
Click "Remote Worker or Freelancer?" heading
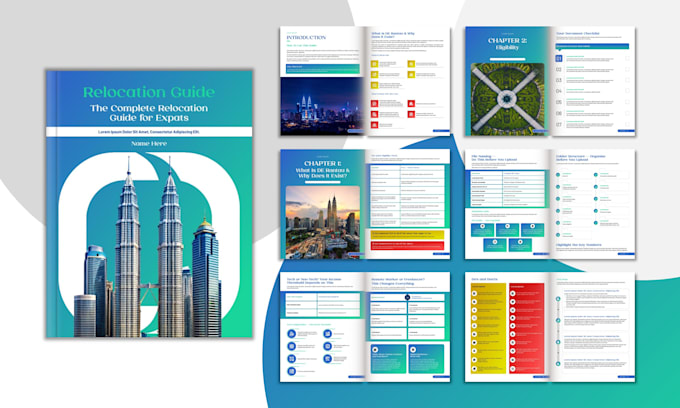click(x=398, y=281)
